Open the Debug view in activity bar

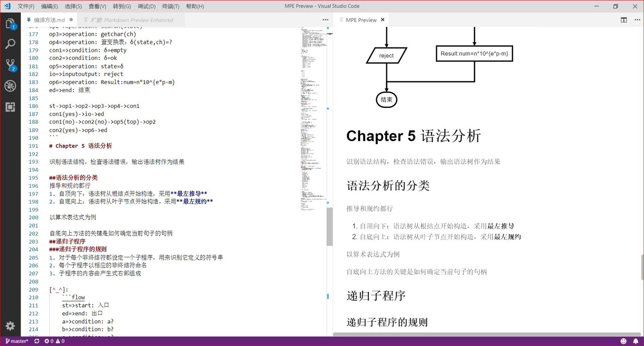10,86
